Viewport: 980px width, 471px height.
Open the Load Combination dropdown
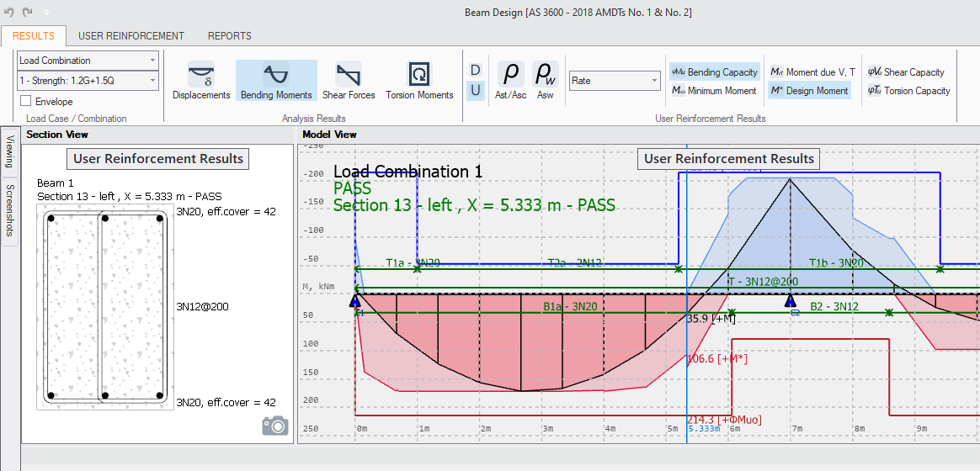click(88, 61)
